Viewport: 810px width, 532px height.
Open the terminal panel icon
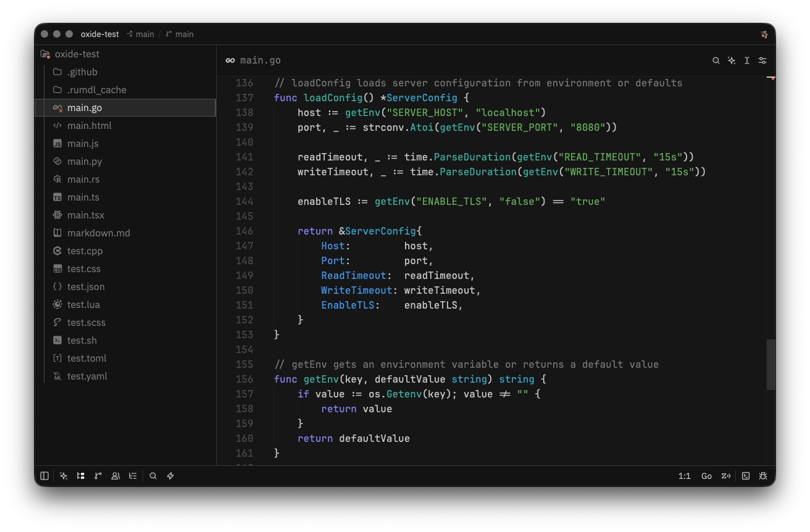(746, 476)
